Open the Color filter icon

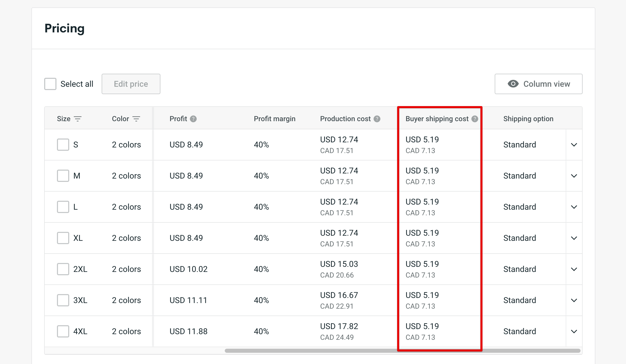[136, 119]
